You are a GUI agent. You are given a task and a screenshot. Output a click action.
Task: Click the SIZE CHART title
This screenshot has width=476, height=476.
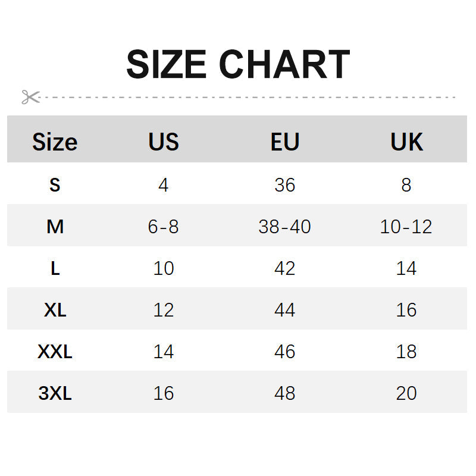[238, 64]
